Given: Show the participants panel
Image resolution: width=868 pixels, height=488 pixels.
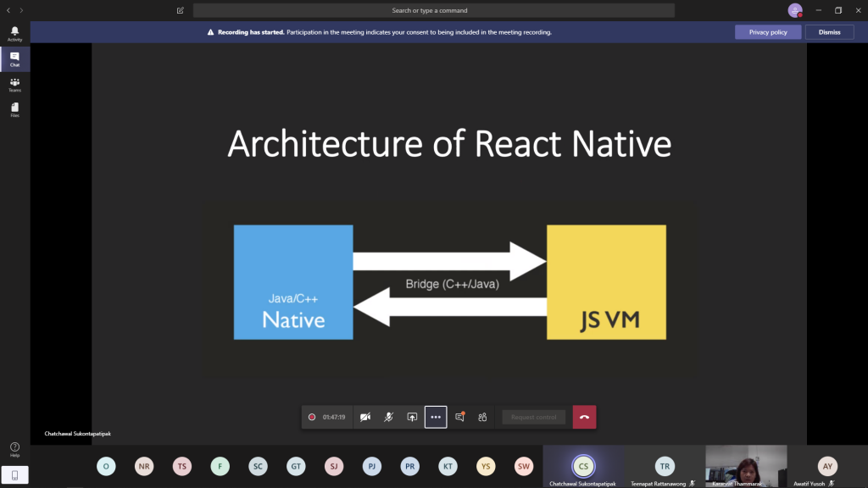Looking at the screenshot, I should (482, 417).
